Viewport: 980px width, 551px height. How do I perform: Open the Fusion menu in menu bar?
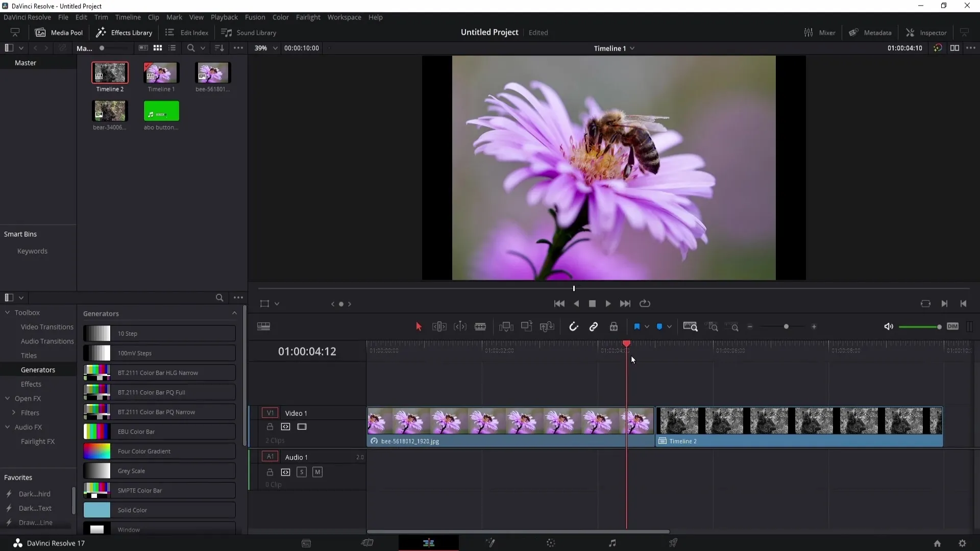coord(254,17)
